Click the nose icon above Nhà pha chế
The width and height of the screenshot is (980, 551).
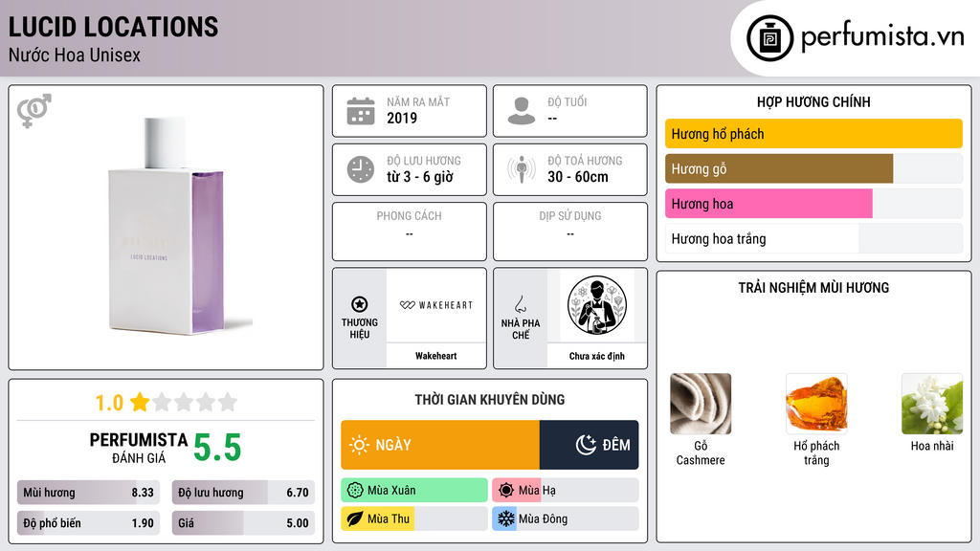pyautogui.click(x=520, y=304)
